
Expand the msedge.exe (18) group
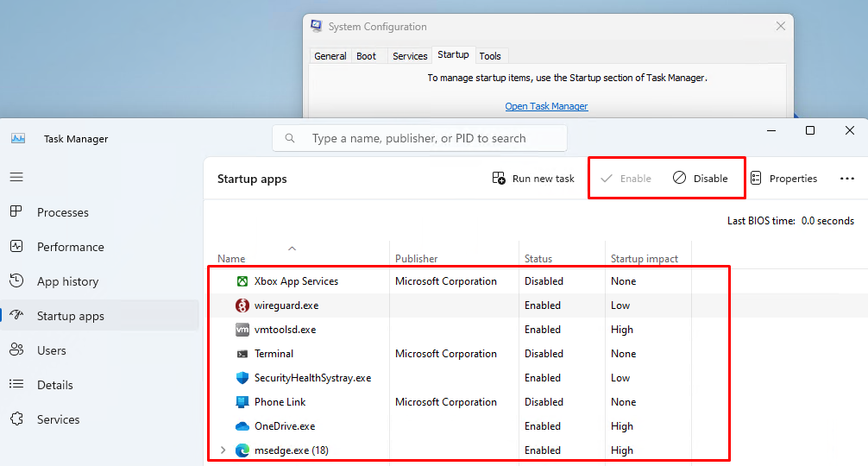[x=223, y=450]
